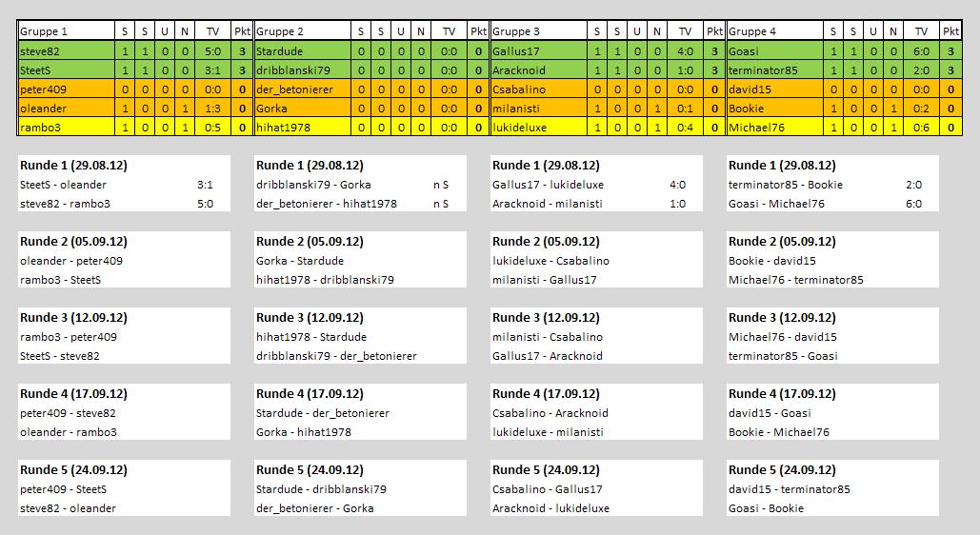Select Runde 5 heading above Csabalino - Gallus17
The width and height of the screenshot is (980, 535).
click(x=546, y=469)
